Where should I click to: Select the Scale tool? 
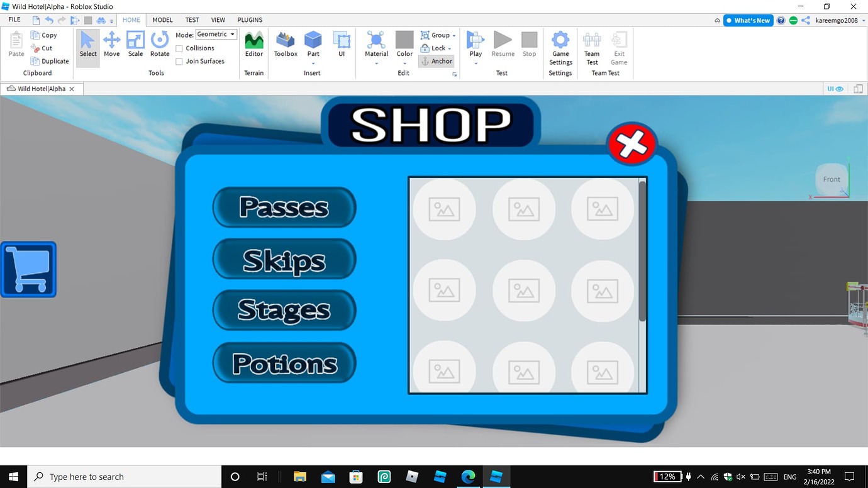(135, 45)
